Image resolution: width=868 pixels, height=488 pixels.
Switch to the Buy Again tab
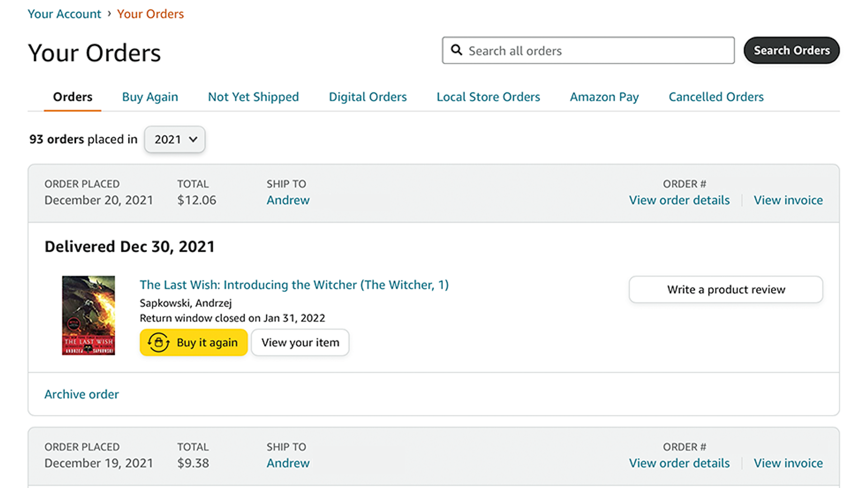tap(150, 97)
